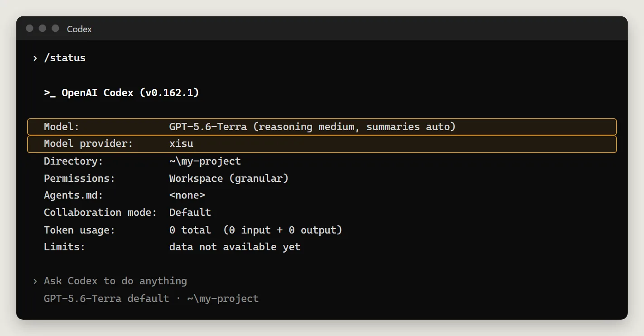This screenshot has height=336, width=644.
Task: Click the "Limits:" label
Action: tap(65, 247)
